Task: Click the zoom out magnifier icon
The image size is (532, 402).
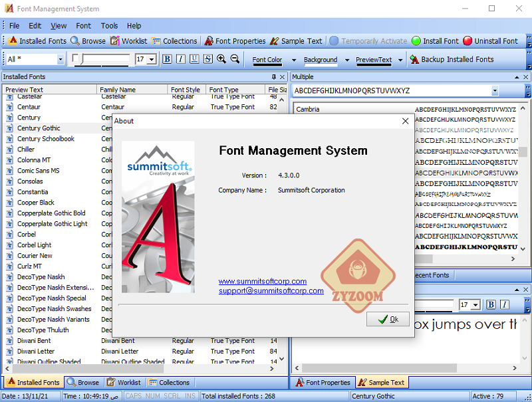Action: coord(235,59)
